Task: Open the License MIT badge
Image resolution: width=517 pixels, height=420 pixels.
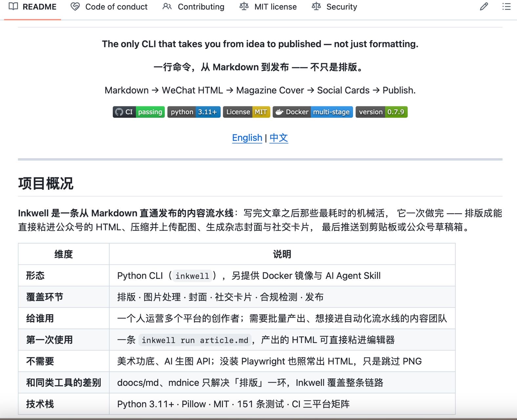Action: (x=247, y=112)
